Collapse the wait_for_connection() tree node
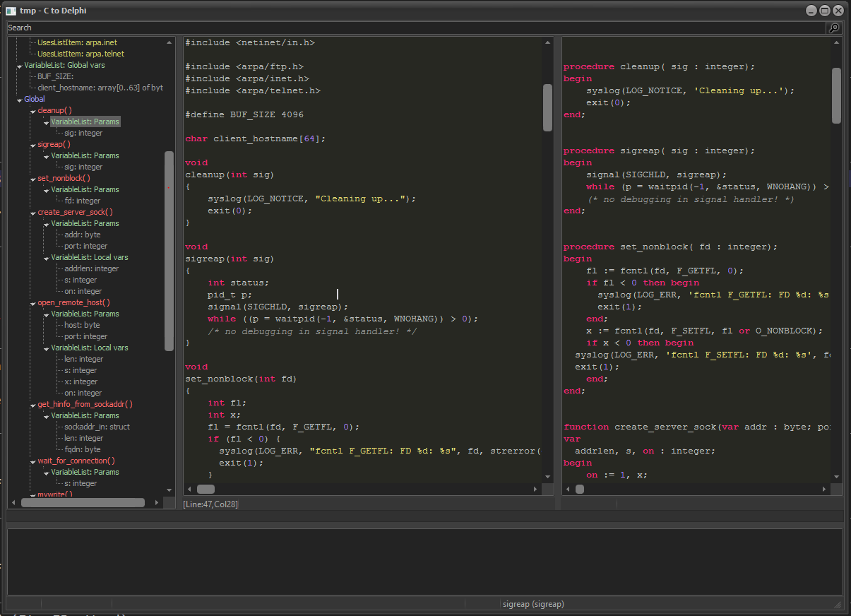This screenshot has width=851, height=616. (32, 461)
